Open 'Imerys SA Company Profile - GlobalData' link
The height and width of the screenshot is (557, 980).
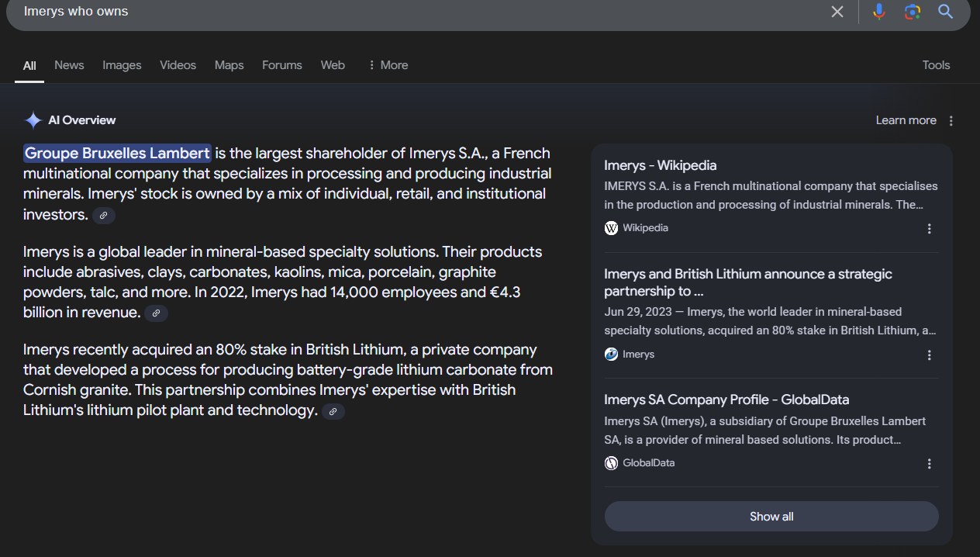[x=726, y=400]
